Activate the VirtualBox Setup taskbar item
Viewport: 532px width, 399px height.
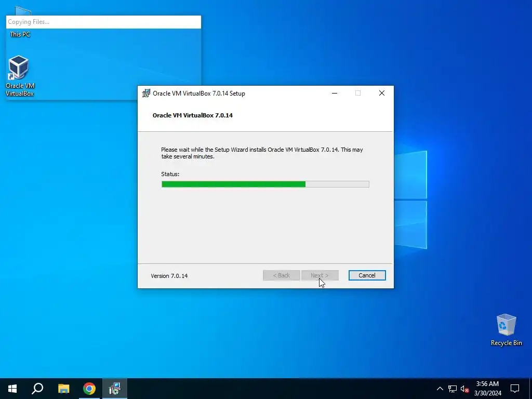(x=115, y=389)
